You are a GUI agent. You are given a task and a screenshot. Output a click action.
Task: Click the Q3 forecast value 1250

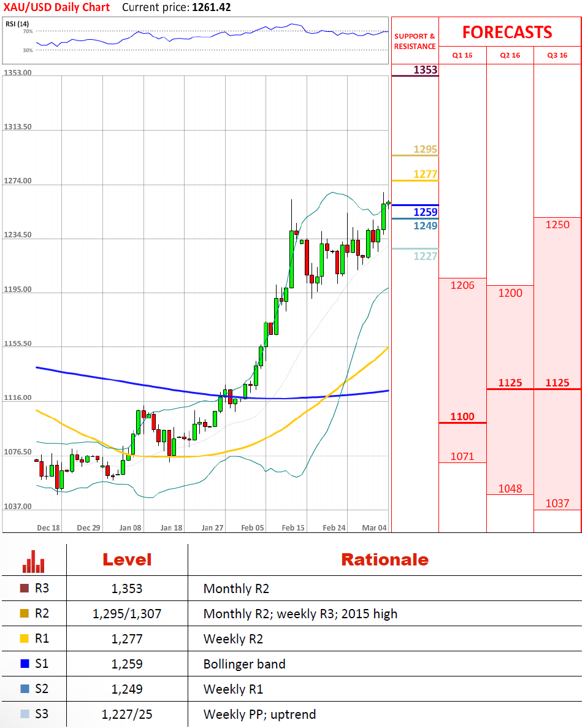pyautogui.click(x=557, y=224)
